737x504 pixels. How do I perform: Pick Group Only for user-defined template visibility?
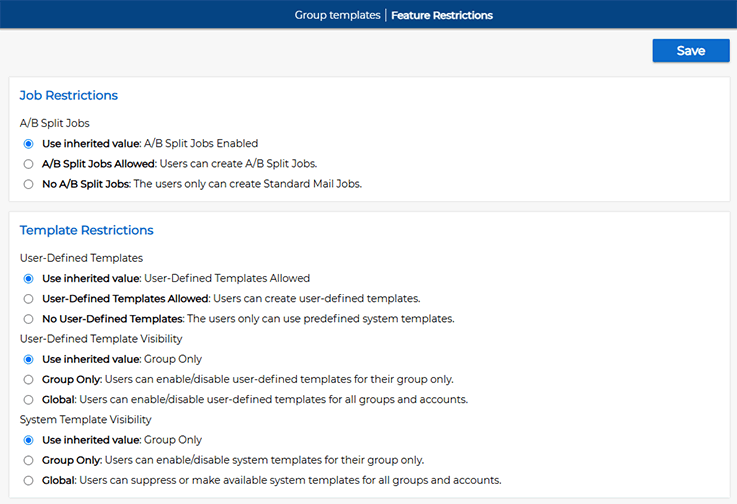pos(29,380)
